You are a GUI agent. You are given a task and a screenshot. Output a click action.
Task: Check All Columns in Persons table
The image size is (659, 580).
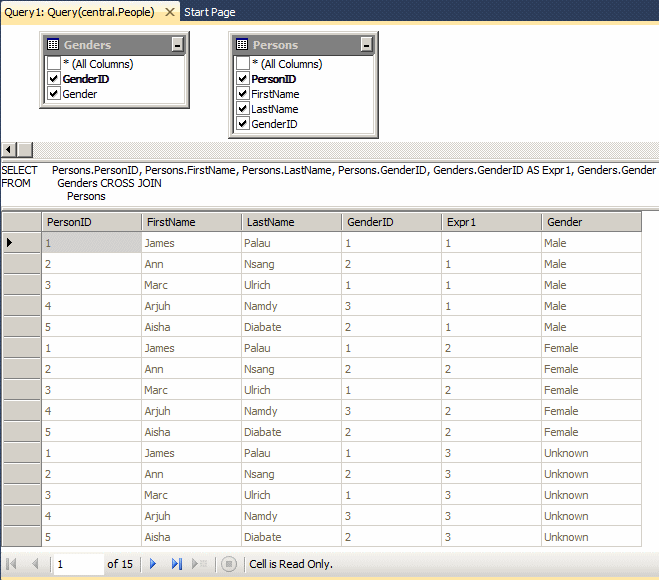point(243,63)
